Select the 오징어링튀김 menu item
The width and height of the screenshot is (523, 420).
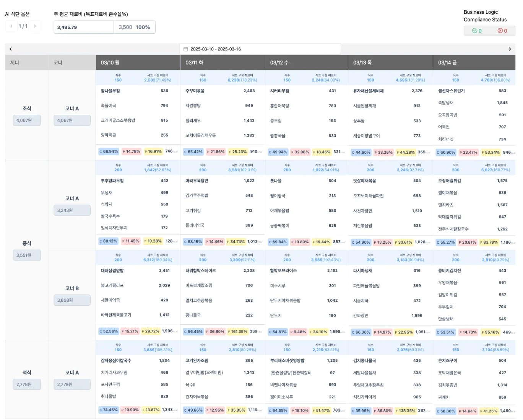click(x=450, y=181)
